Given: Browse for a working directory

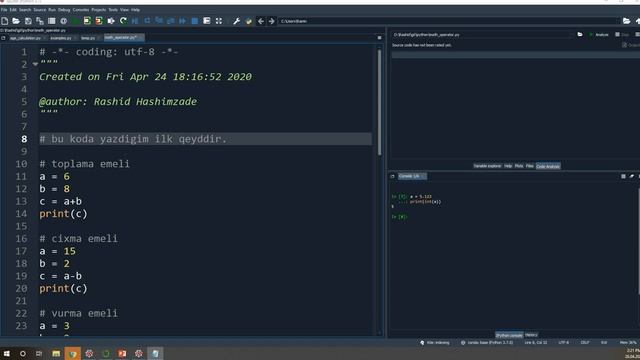Looking at the screenshot, I should coord(627,21).
